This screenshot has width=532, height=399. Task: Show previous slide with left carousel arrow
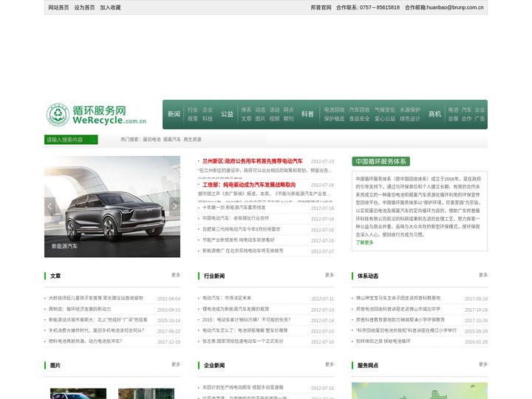coord(50,205)
